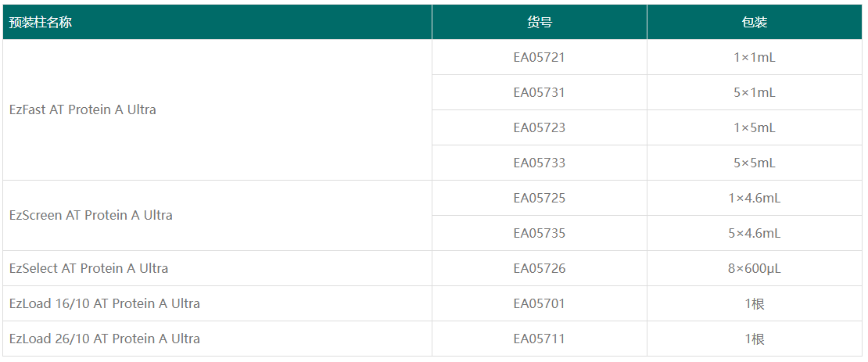Click the 货号 column header
Image resolution: width=868 pixels, height=362 pixels.
[539, 23]
